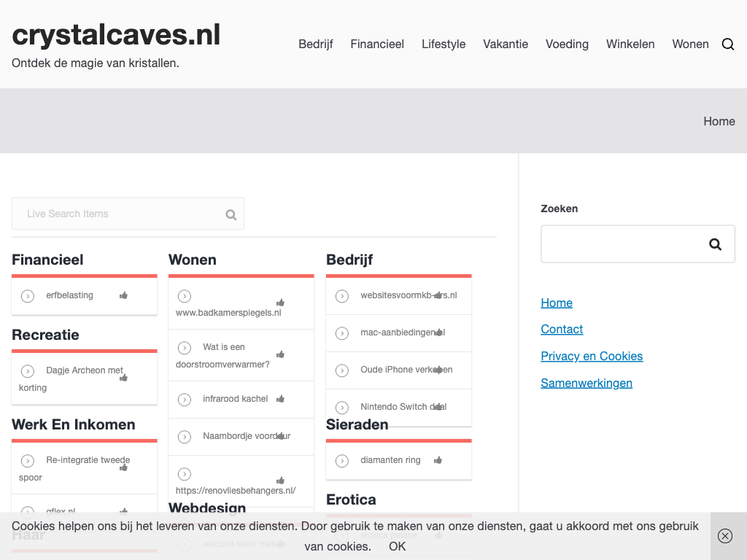The width and height of the screenshot is (747, 560).
Task: Open the Contact sidebar link
Action: pyautogui.click(x=561, y=330)
